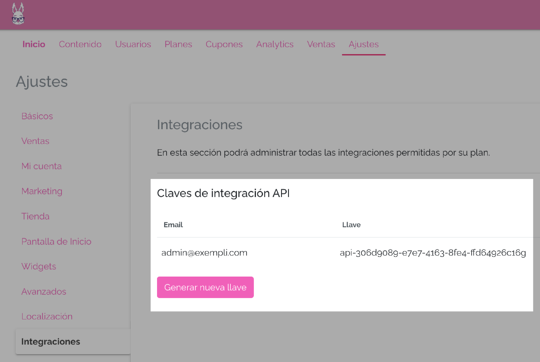Open the Inicio tab
540x362 pixels.
34,44
